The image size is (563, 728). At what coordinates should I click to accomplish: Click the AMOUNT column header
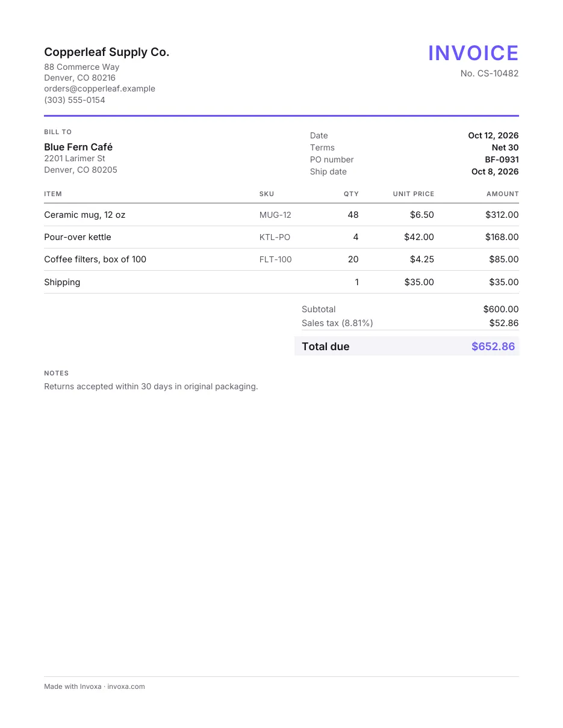click(x=503, y=194)
